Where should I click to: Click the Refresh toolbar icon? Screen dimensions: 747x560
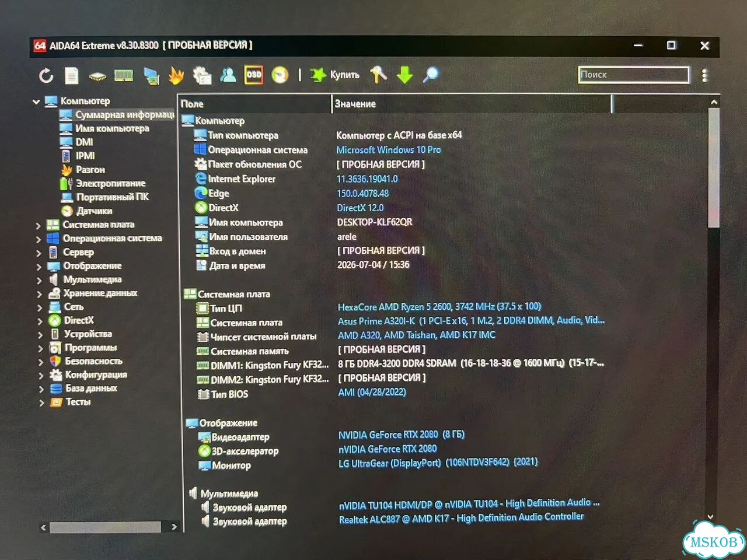click(x=46, y=75)
